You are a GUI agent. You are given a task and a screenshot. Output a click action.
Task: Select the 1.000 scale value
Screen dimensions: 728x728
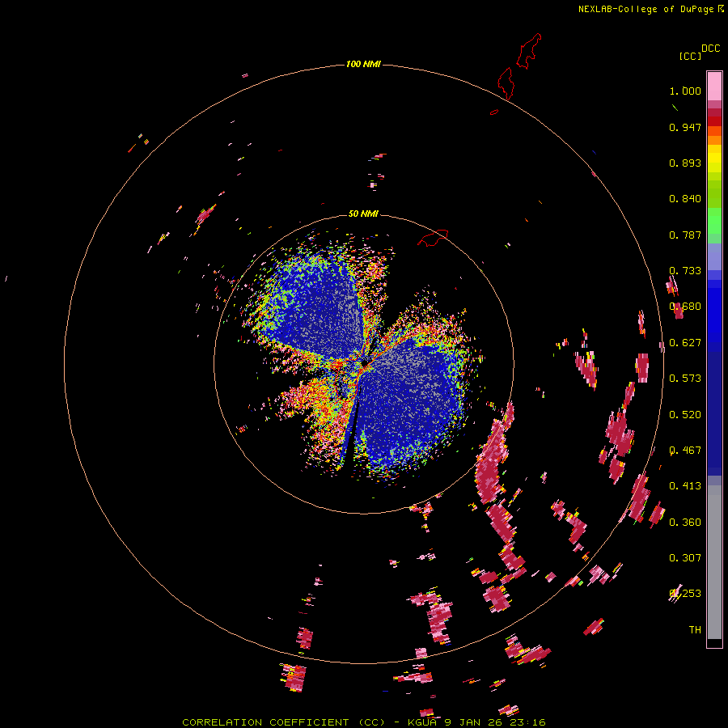685,91
